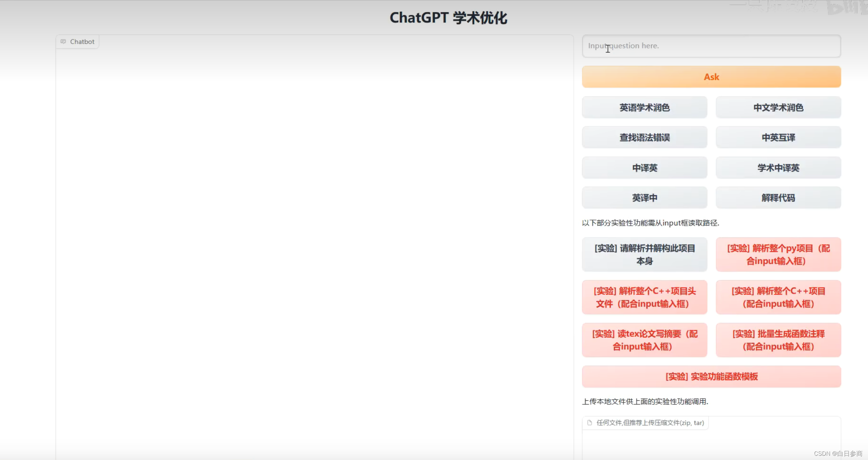Focus the Input question here field
Screen dimensions: 868x460
711,46
